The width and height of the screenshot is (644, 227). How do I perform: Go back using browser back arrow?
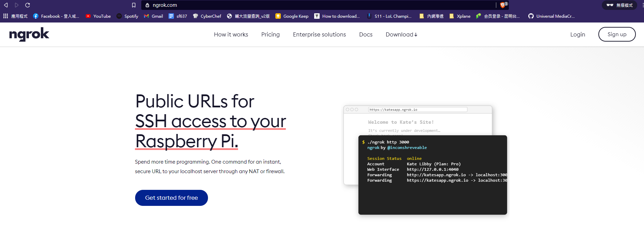pyautogui.click(x=6, y=5)
